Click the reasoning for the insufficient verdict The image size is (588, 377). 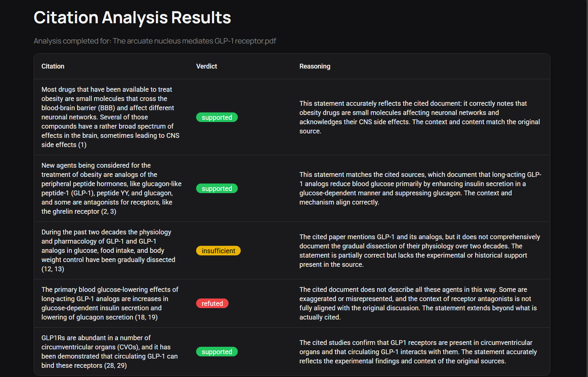point(420,251)
